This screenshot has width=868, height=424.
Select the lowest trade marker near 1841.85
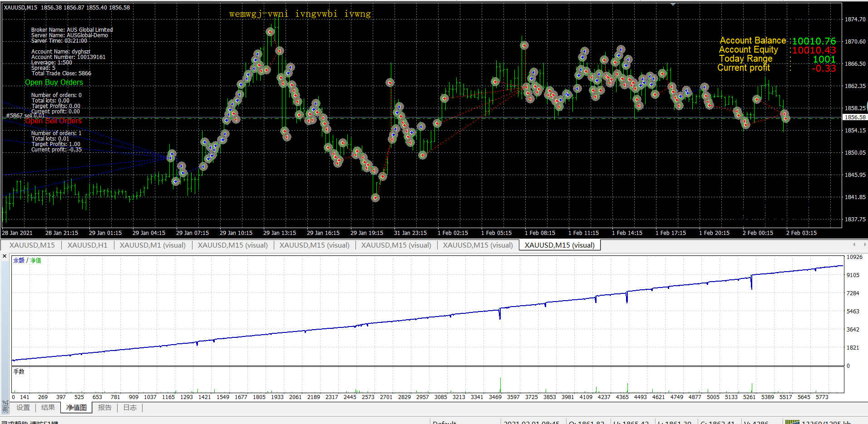pos(375,197)
